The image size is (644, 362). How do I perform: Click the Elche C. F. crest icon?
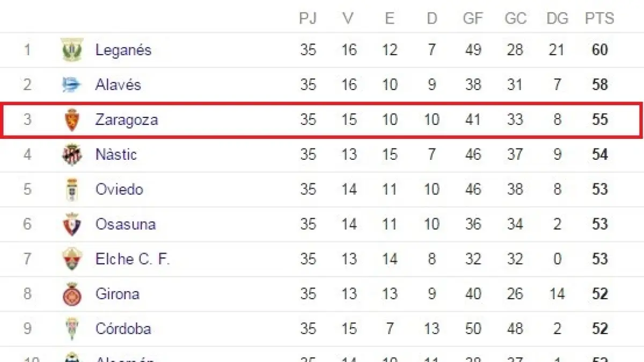71,259
